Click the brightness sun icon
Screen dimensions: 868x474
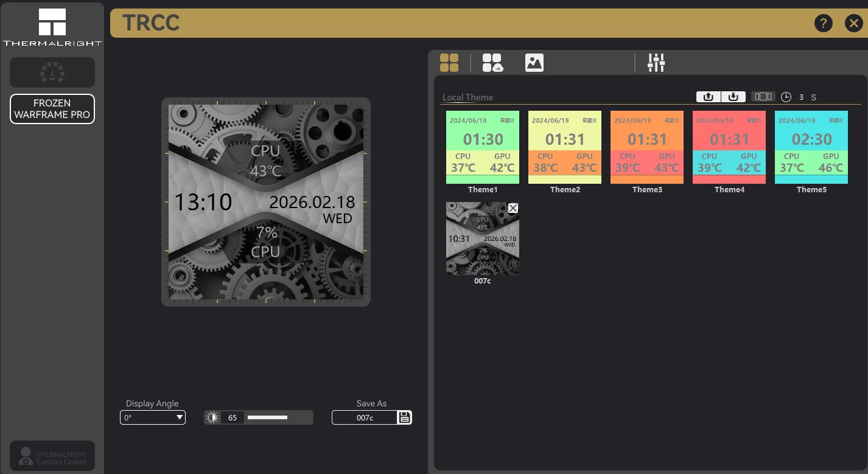coord(212,417)
